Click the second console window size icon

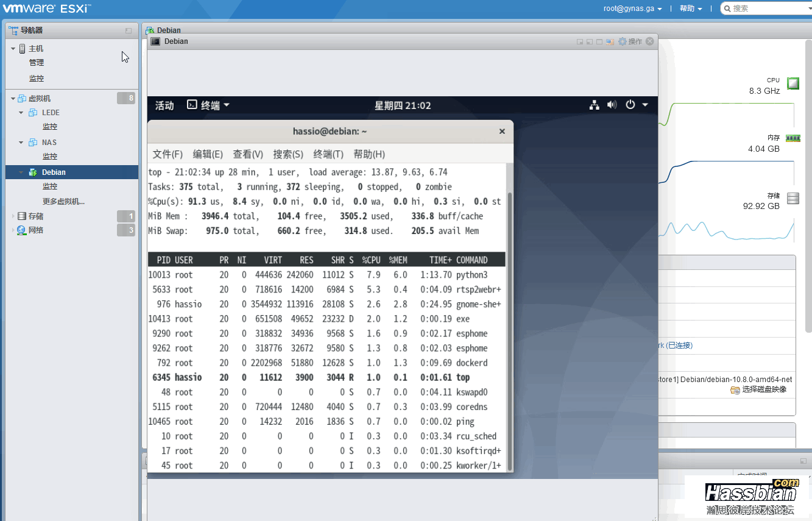[590, 41]
